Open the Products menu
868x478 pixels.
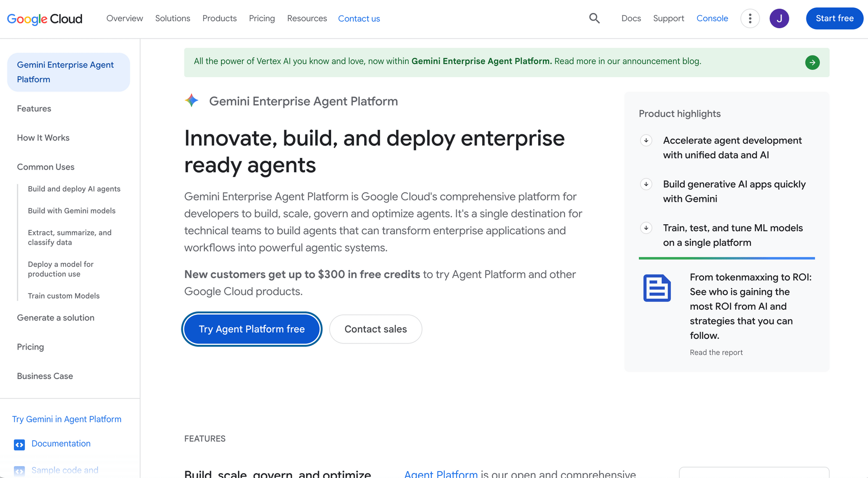click(x=220, y=19)
